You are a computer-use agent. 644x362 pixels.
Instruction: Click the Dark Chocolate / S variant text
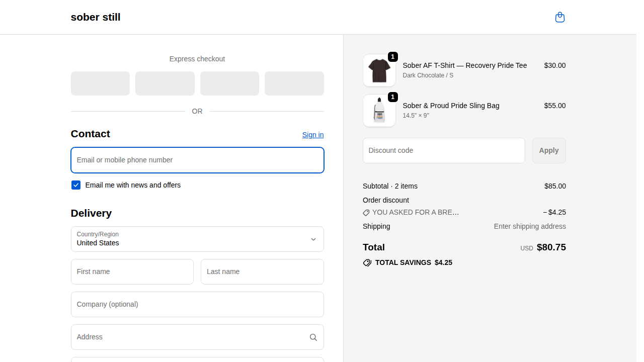[428, 75]
